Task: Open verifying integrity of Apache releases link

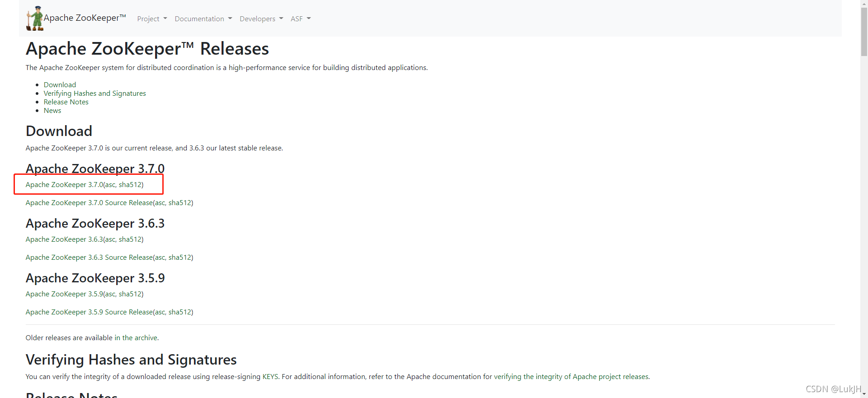Action: (571, 376)
